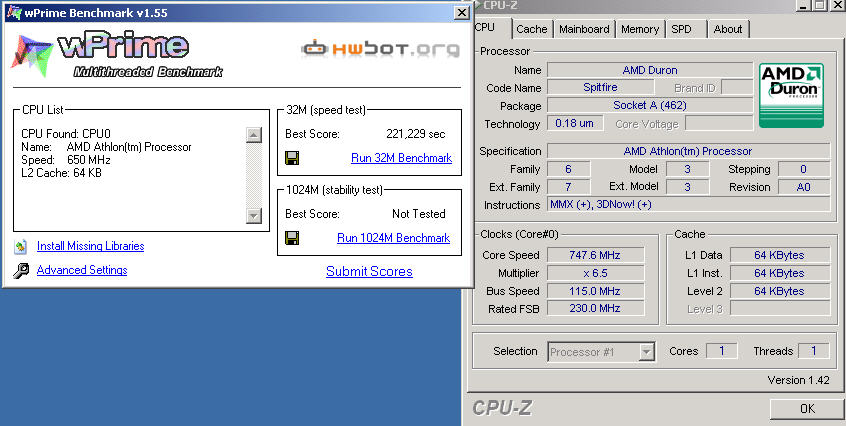Switch to the SPD tab
The height and width of the screenshot is (426, 846).
tap(686, 29)
